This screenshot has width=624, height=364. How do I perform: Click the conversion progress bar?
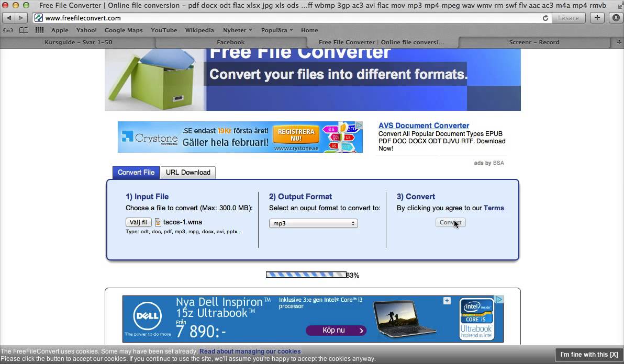(x=306, y=275)
